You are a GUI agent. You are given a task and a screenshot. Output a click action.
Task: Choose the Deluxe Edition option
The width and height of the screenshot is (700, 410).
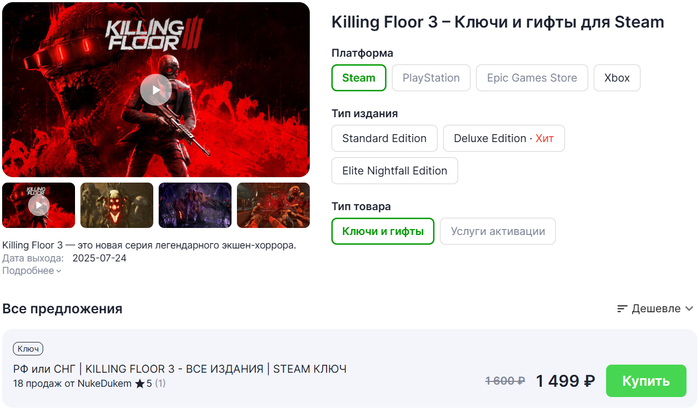coord(503,138)
